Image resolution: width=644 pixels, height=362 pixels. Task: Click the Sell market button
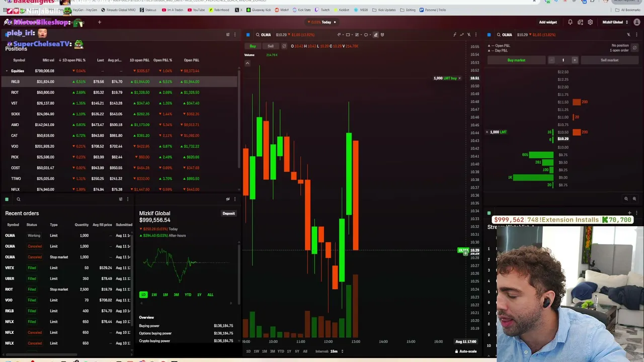tap(609, 60)
